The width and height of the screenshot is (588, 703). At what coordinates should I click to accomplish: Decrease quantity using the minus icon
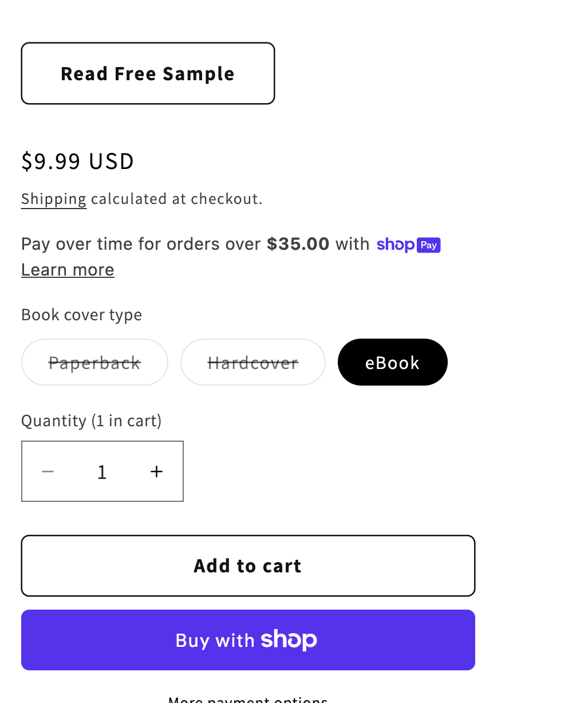point(48,471)
